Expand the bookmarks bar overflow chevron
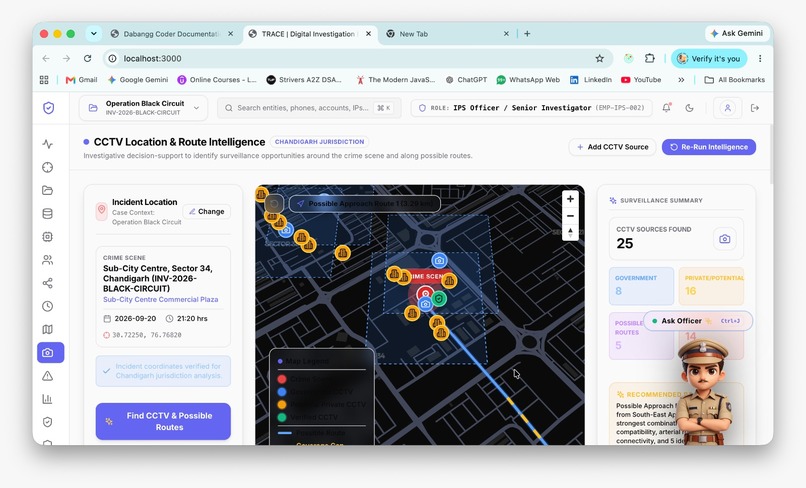Image resolution: width=806 pixels, height=488 pixels. [x=681, y=80]
